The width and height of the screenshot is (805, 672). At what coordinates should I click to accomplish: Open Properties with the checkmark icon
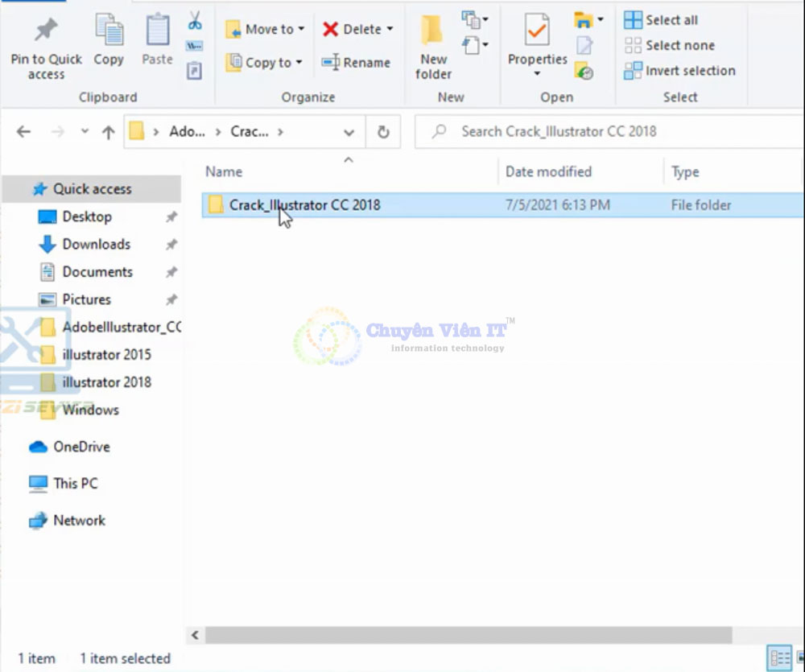click(x=537, y=32)
